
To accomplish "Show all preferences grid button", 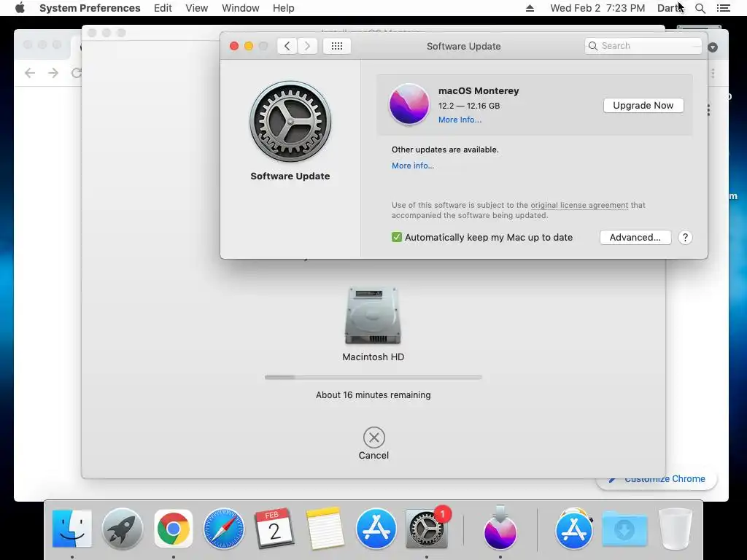I will (x=337, y=46).
